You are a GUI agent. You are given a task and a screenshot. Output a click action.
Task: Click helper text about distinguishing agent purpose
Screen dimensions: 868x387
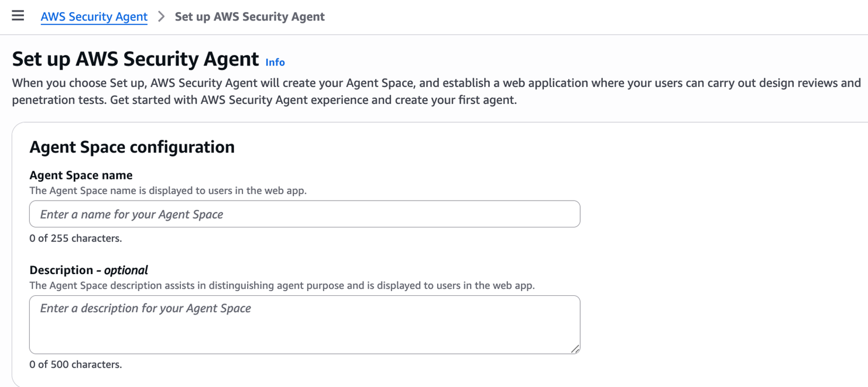pos(282,286)
